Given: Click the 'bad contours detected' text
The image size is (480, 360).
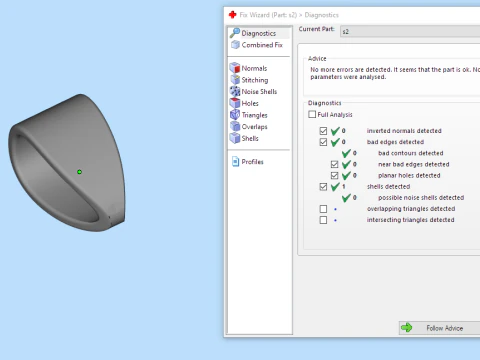Looking at the screenshot, I should pyautogui.click(x=411, y=153).
